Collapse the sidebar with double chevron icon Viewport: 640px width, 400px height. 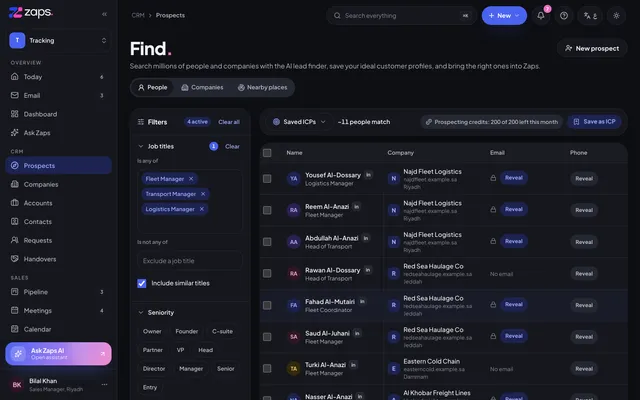click(x=104, y=14)
